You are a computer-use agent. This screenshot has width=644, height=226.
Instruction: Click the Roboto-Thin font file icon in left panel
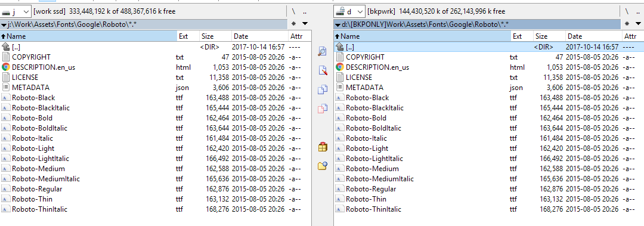click(6, 199)
